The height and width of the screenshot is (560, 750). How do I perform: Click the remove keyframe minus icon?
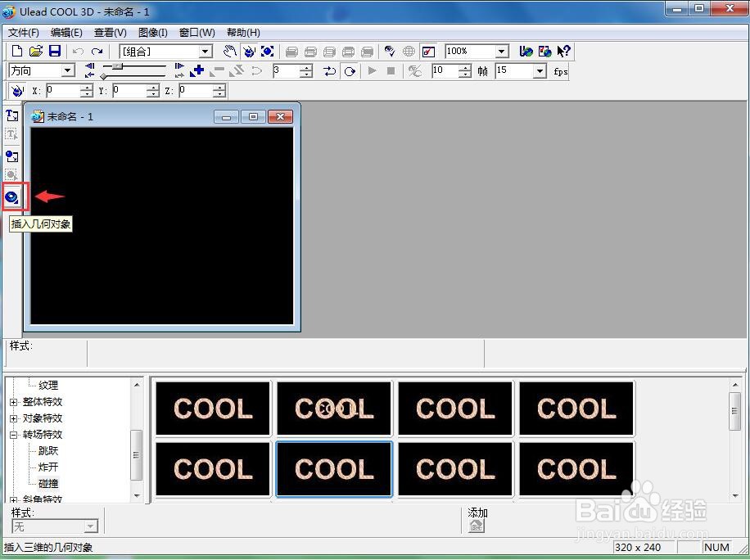217,70
